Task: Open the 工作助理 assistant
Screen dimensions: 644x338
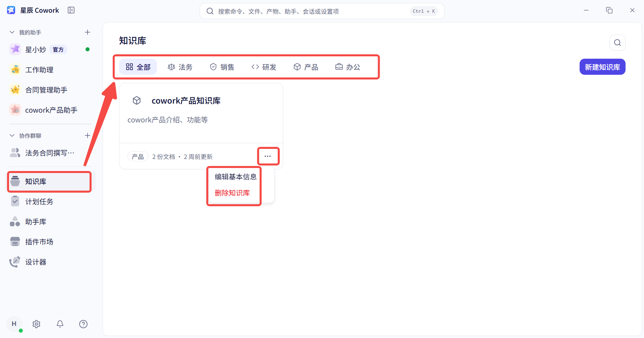Action: tap(50, 70)
